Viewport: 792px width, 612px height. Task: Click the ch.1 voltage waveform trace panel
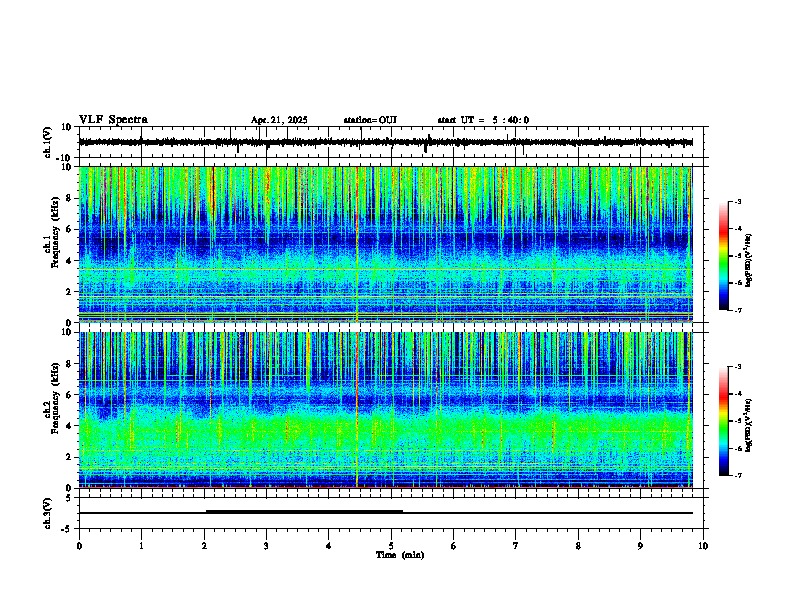[391, 142]
